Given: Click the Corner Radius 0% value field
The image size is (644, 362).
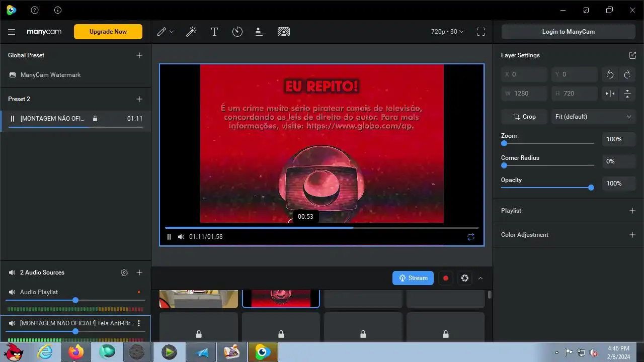Looking at the screenshot, I should pos(619,161).
